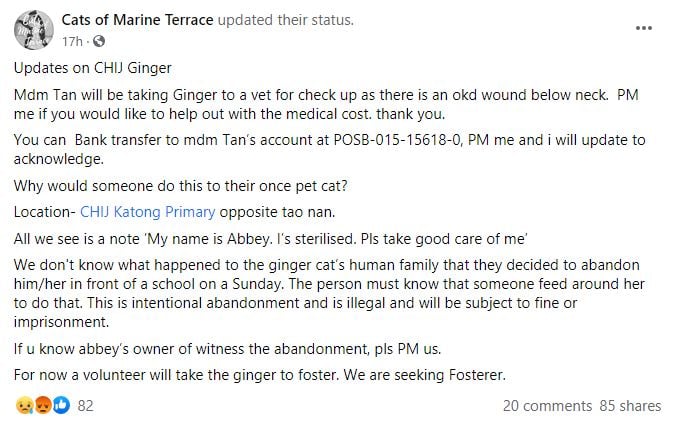Click the Cats of Marine Terrace profile picture
The height and width of the screenshot is (424, 676).
[34, 28]
